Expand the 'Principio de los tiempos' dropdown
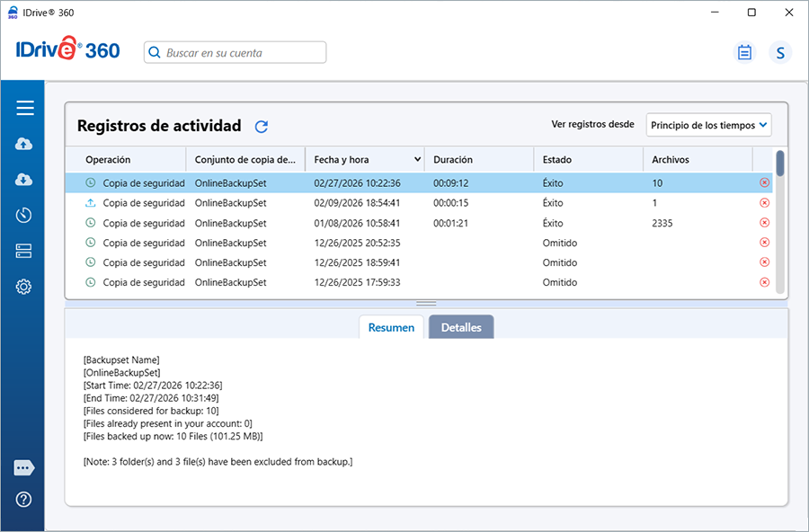The image size is (809, 532). pyautogui.click(x=708, y=125)
